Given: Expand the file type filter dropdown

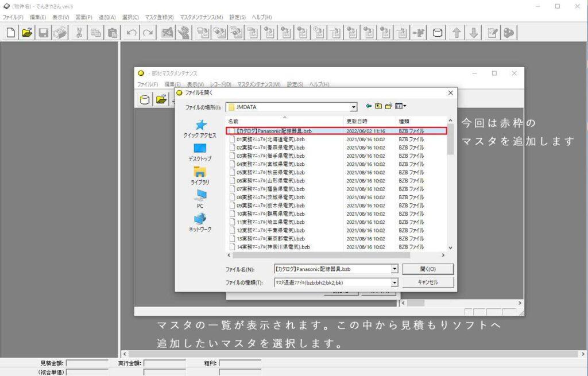Looking at the screenshot, I should (x=394, y=282).
